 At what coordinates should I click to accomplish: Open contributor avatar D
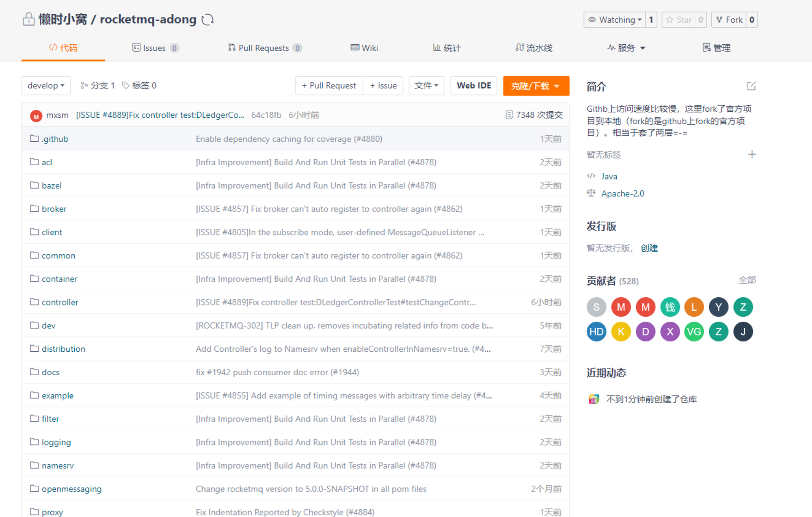coord(646,332)
